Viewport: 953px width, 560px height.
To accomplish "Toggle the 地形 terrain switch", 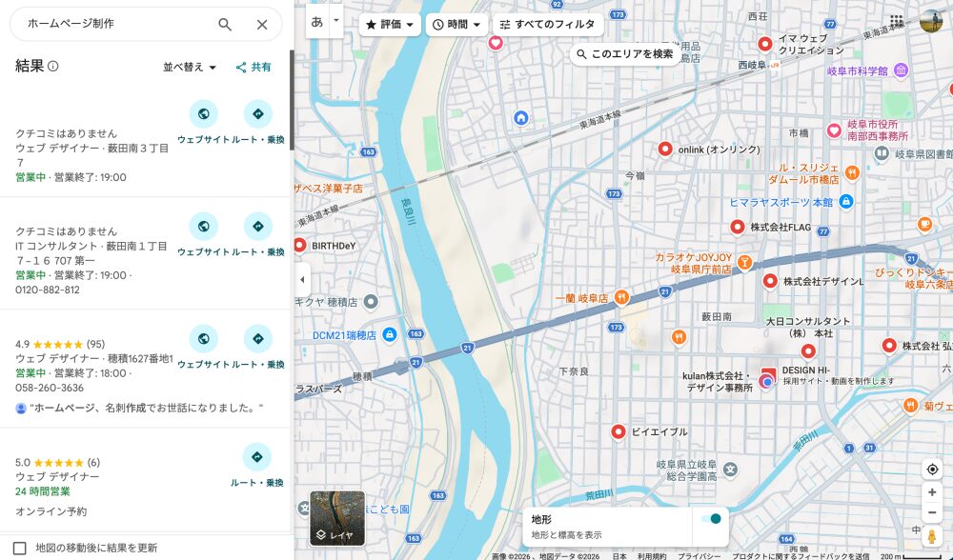I will [710, 519].
